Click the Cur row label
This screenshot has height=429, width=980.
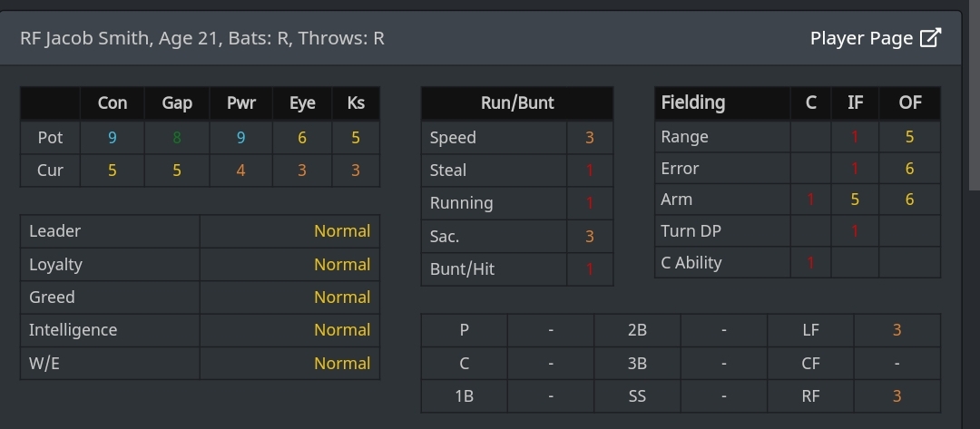tap(51, 171)
